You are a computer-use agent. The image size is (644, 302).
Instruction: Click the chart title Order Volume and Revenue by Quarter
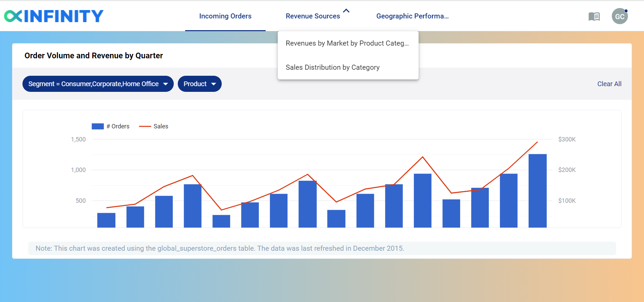(94, 56)
